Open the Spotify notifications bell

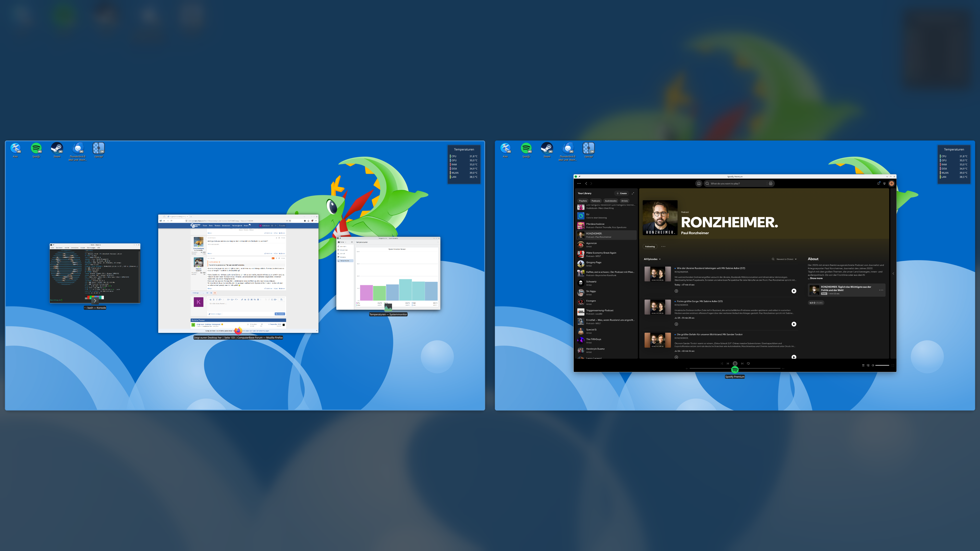coord(878,183)
